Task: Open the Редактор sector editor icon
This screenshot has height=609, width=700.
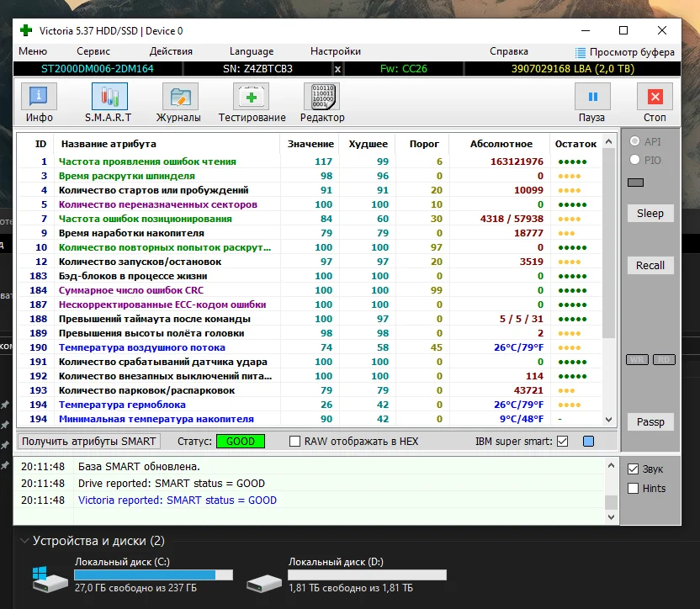Action: pos(322,97)
